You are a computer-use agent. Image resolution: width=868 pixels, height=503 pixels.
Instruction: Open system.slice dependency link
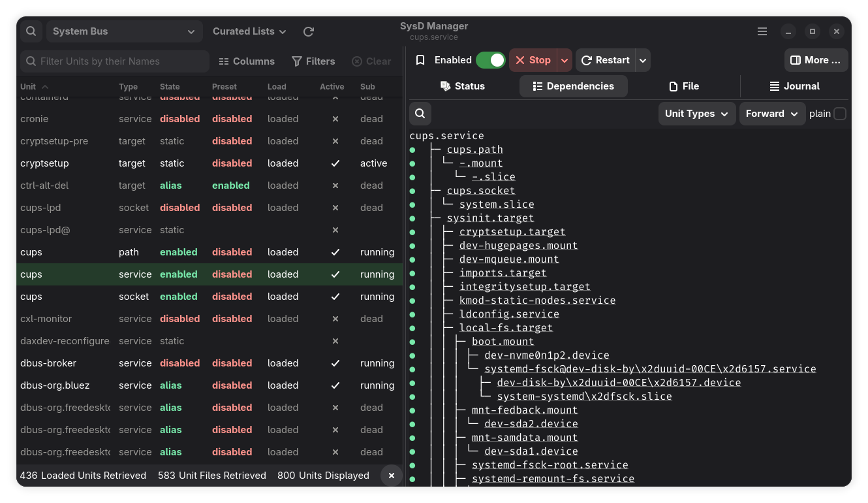(497, 204)
